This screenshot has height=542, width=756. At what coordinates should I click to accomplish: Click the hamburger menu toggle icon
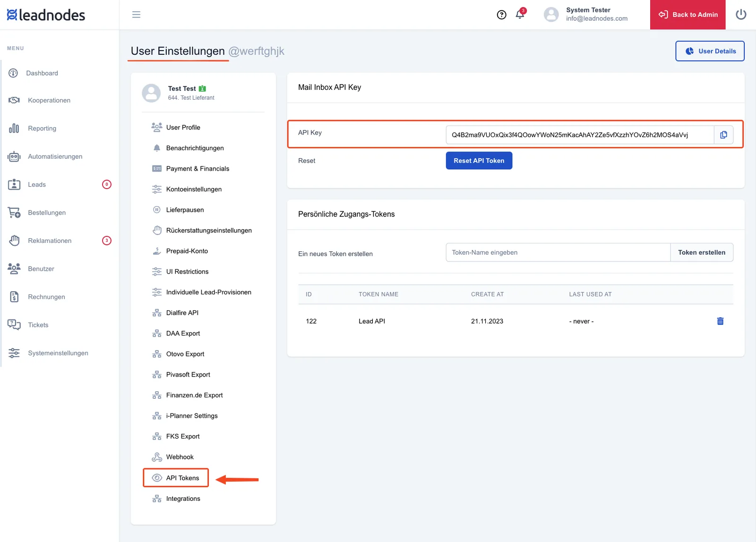(x=136, y=15)
